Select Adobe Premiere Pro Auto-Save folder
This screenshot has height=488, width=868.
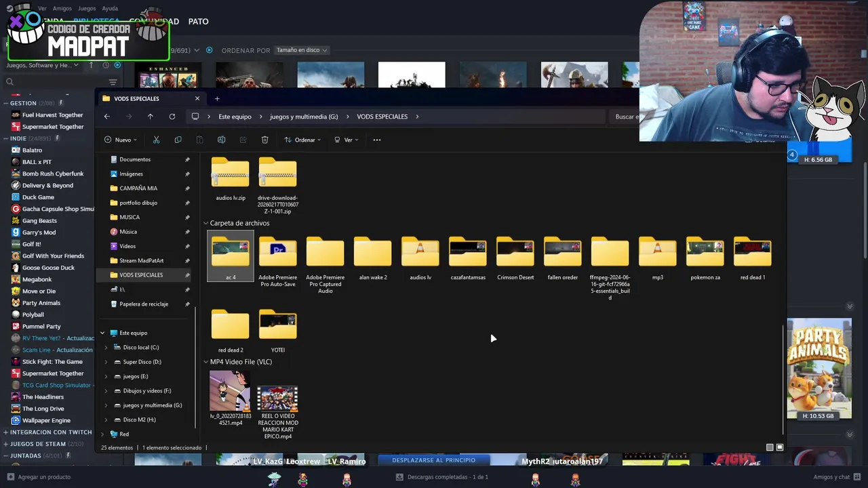(x=278, y=261)
